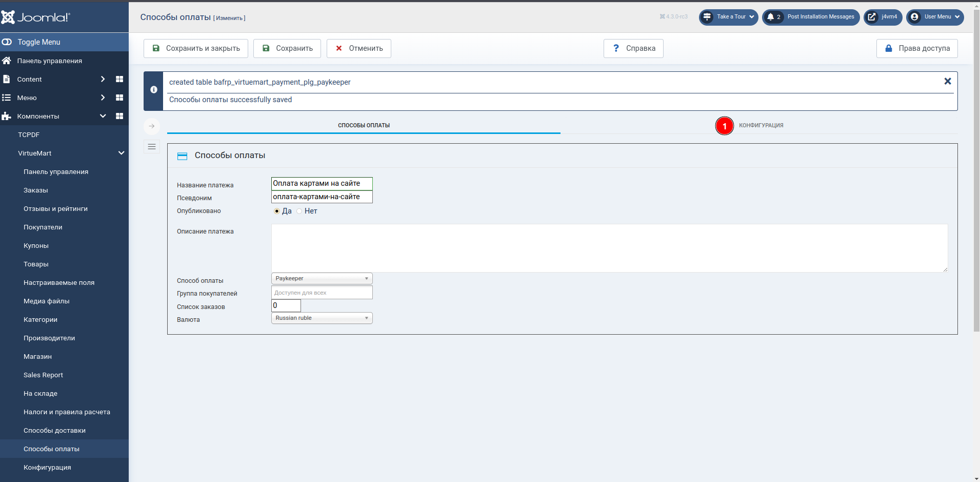Open the Справка help button
980x482 pixels.
633,48
